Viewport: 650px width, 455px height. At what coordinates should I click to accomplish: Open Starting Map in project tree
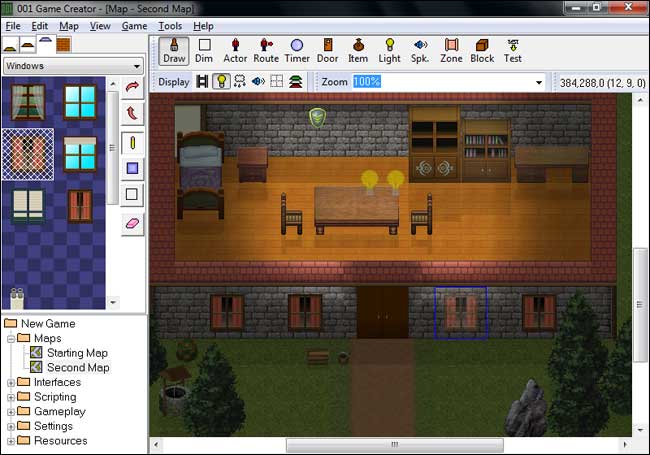click(77, 353)
